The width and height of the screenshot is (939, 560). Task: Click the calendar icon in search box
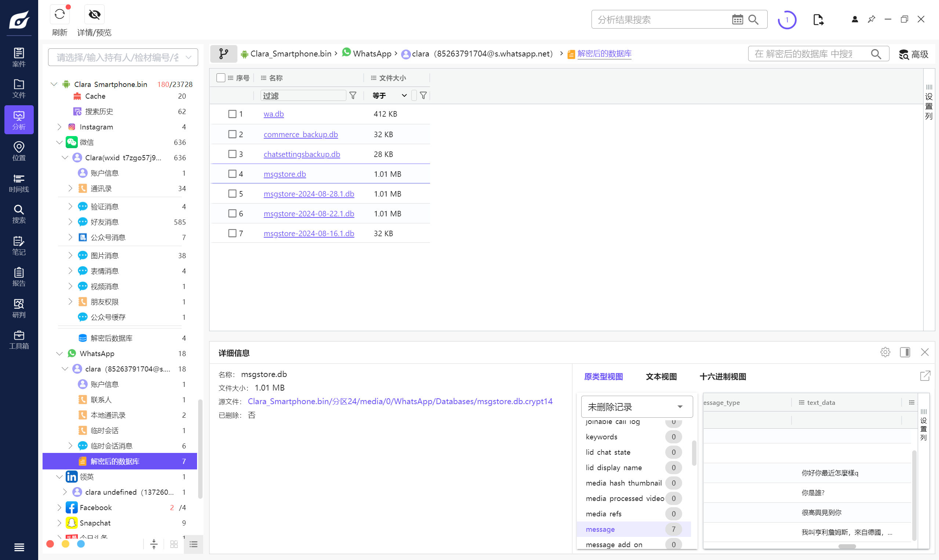coord(737,20)
